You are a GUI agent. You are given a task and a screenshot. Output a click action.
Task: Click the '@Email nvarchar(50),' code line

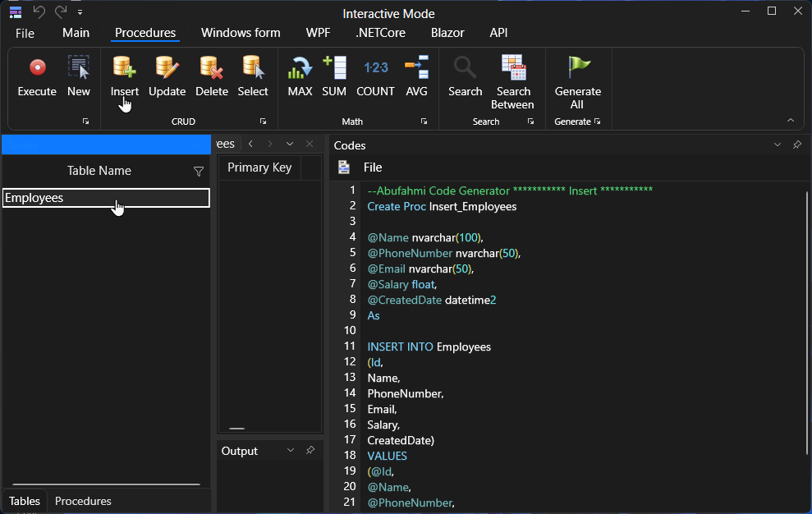[x=420, y=269]
